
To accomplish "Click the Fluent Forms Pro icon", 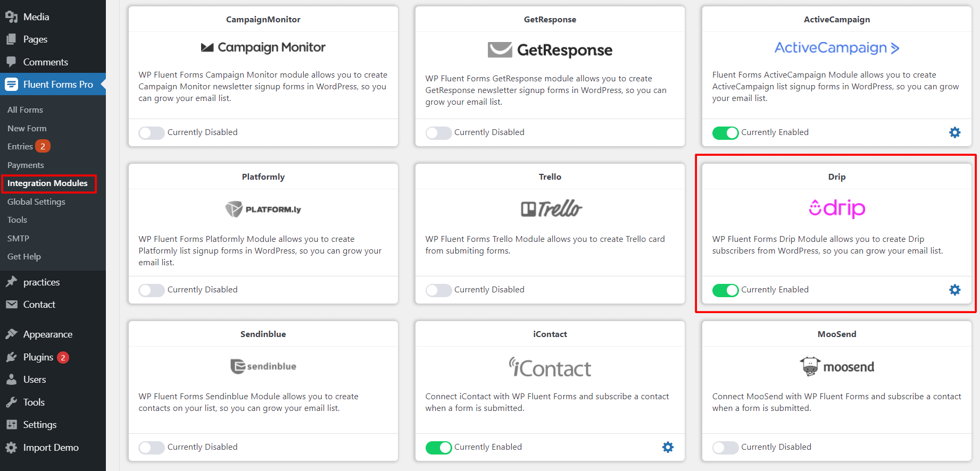I will [11, 84].
